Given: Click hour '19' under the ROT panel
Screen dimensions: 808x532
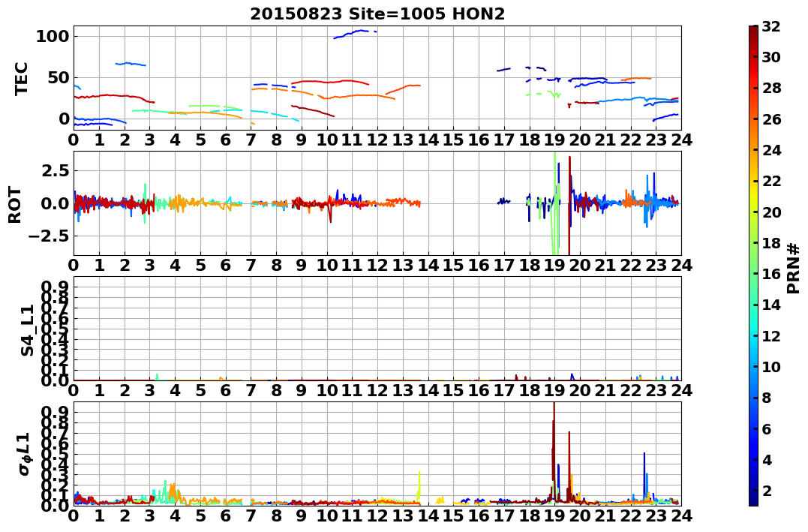Looking at the screenshot, I should 555,265.
